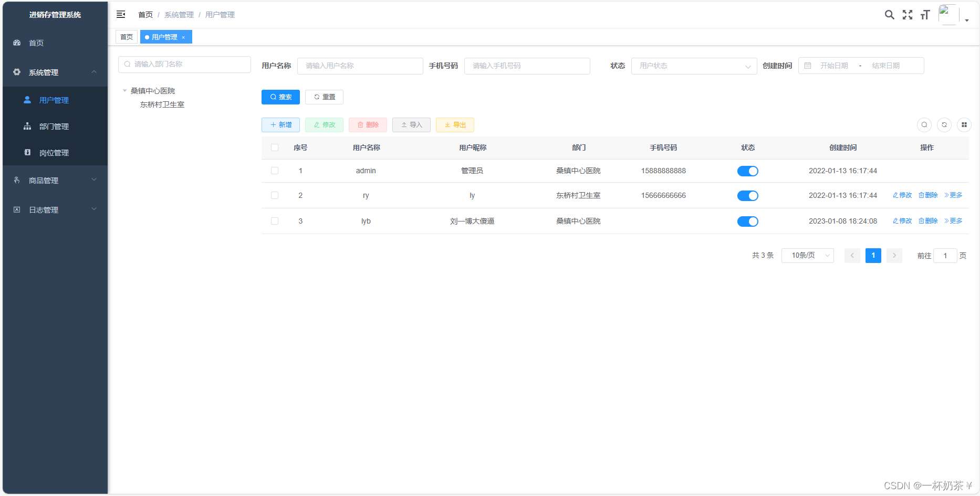The width and height of the screenshot is (980, 496).
Task: Click the 结束日期 end date field
Action: [886, 66]
